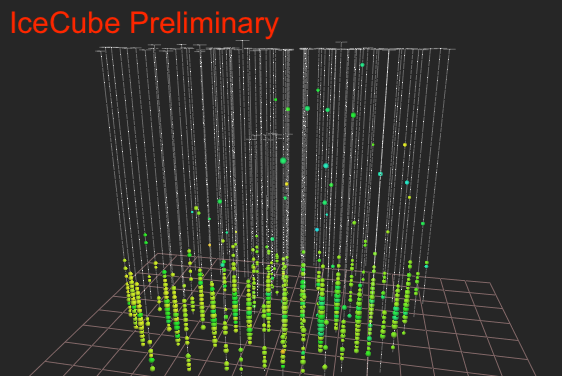Click the topmost green hit near string tops
Image resolution: width=562 pixels, height=376 pixels.
pos(362,65)
